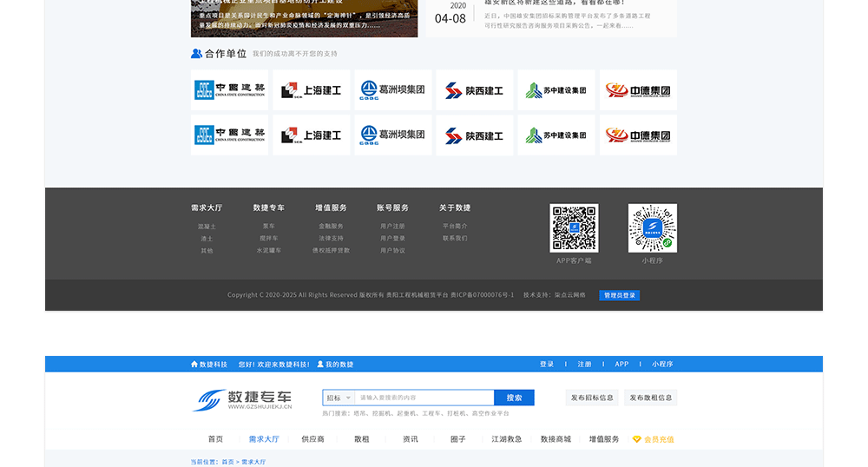The image size is (868, 467).
Task: Click hot search term 高空作业平台
Action: coord(490,413)
